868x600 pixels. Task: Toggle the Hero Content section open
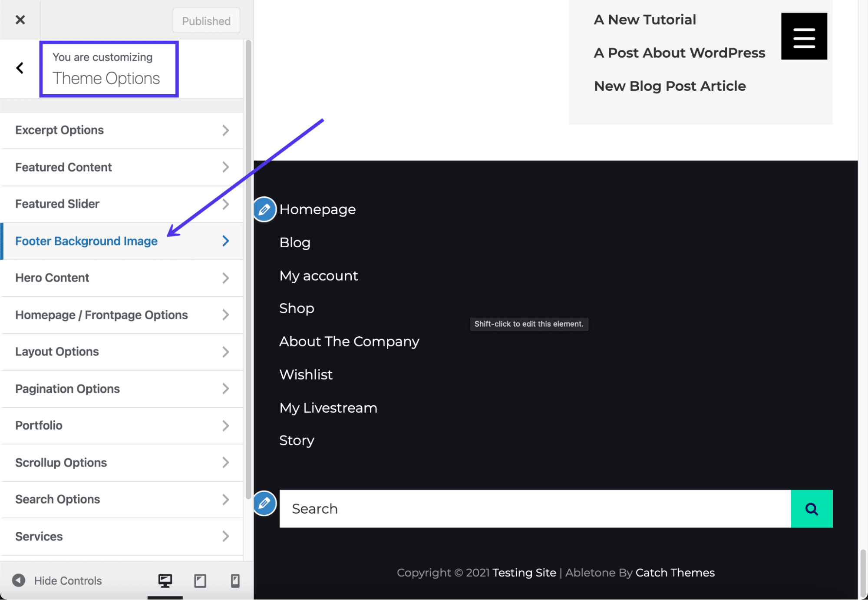point(122,278)
